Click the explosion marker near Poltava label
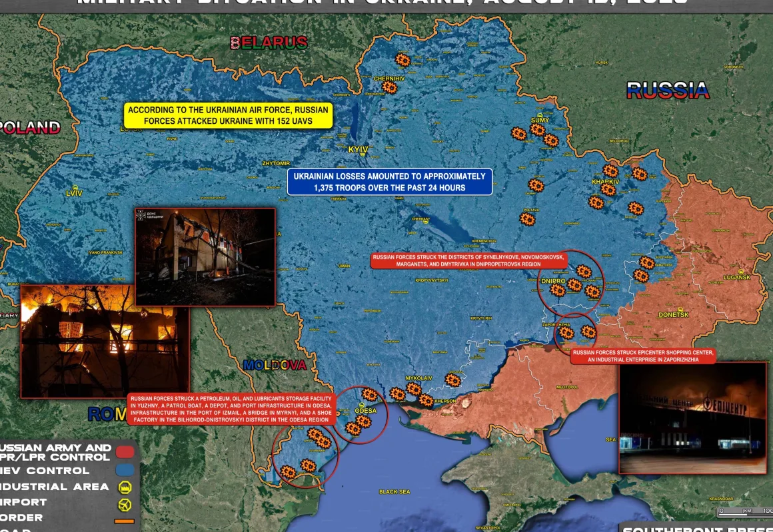 [x=527, y=218]
